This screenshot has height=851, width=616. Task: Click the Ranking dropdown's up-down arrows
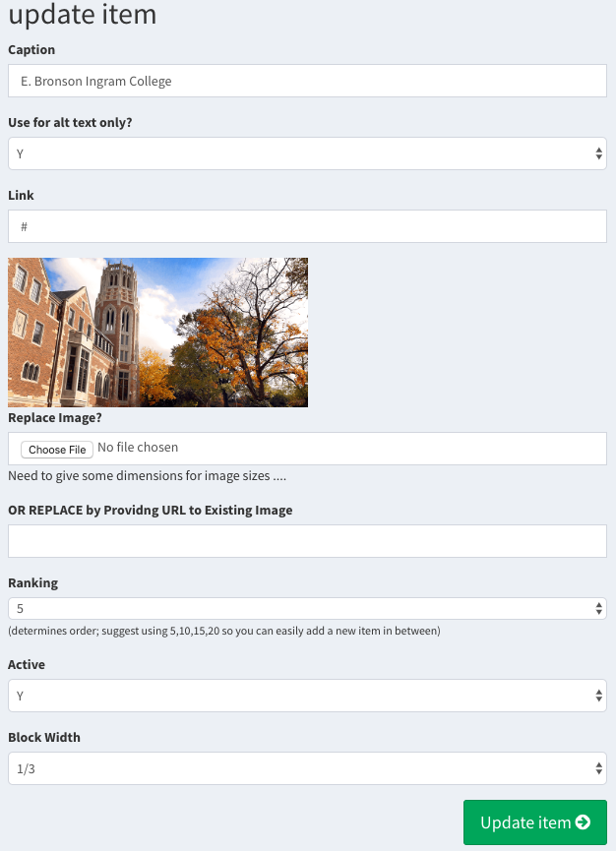coord(599,609)
